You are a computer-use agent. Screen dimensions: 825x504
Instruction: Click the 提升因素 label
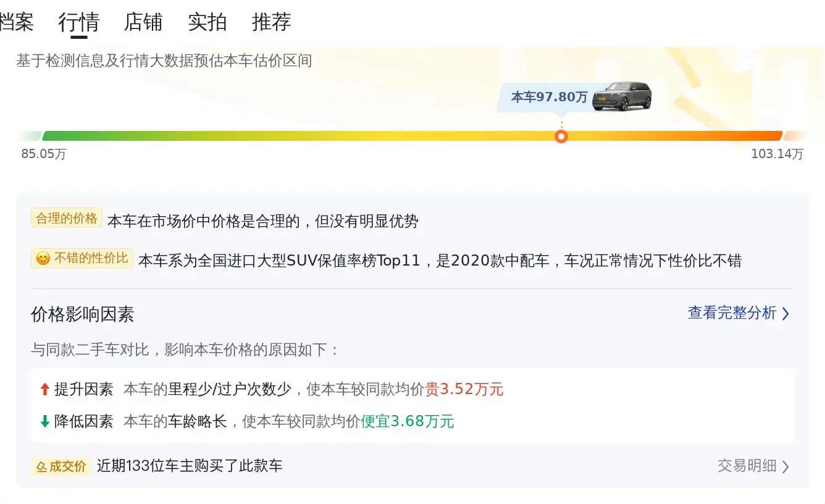click(x=84, y=390)
